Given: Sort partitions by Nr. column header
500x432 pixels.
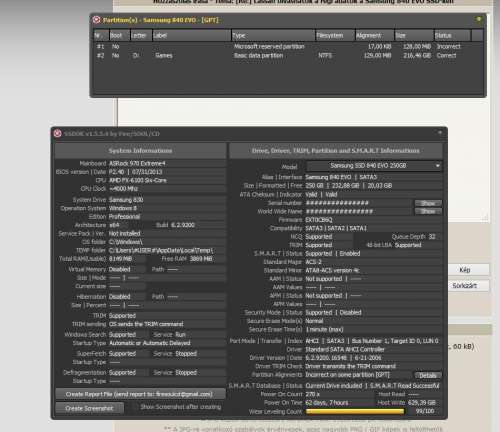Looking at the screenshot, I should click(101, 35).
